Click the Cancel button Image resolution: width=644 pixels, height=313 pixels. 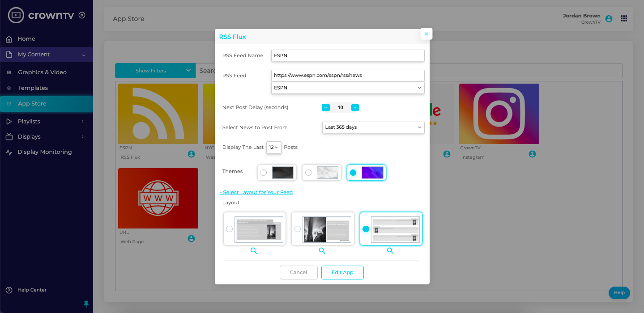(x=299, y=272)
